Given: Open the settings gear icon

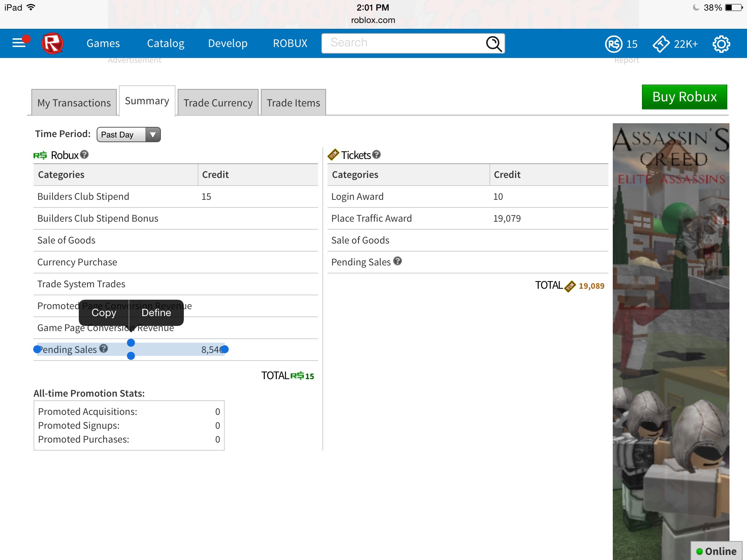Looking at the screenshot, I should click(x=721, y=44).
